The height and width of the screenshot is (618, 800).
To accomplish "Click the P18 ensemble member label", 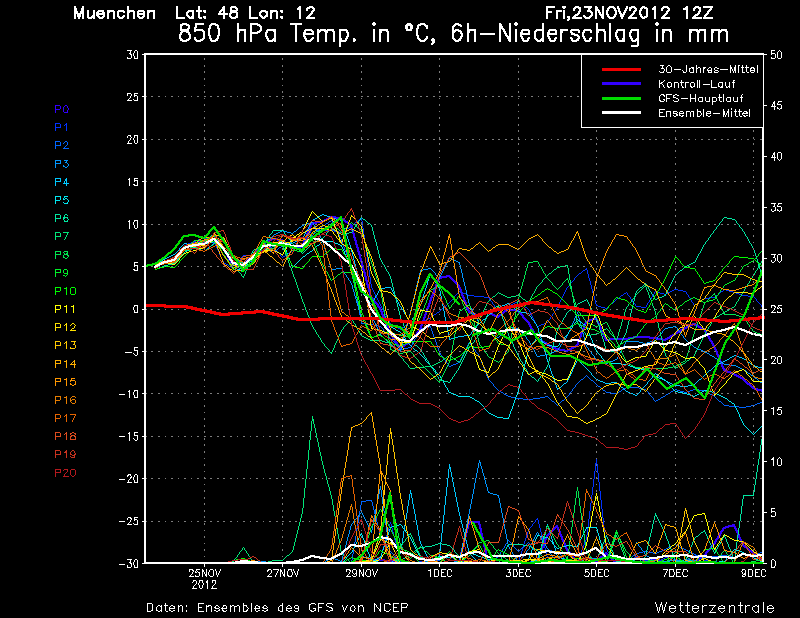I will [65, 436].
